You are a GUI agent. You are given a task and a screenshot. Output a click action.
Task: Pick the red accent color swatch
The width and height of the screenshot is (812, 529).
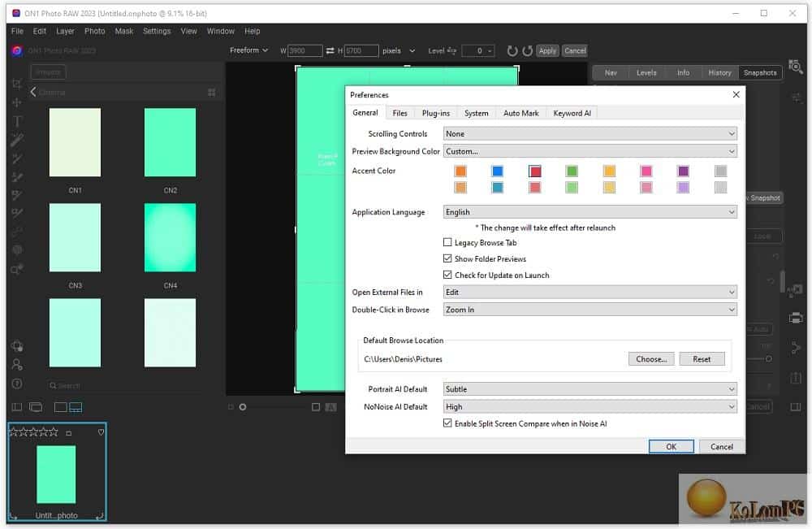coord(535,171)
